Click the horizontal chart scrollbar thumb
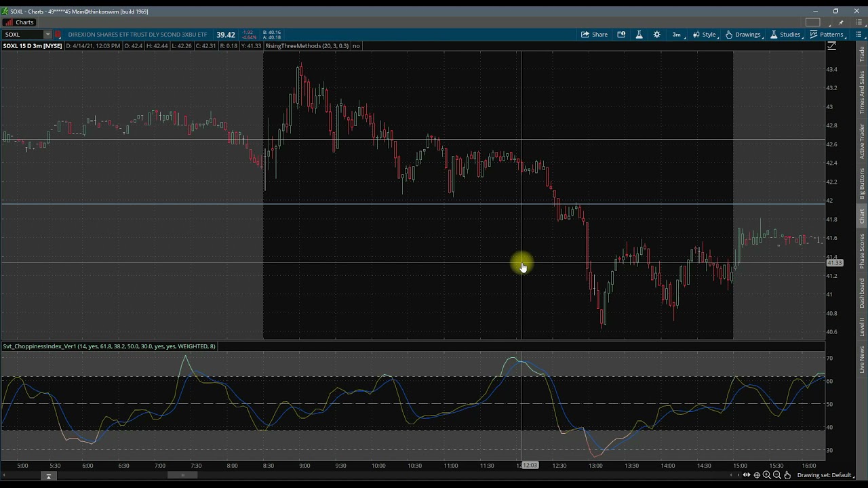The image size is (868, 488). point(183,475)
